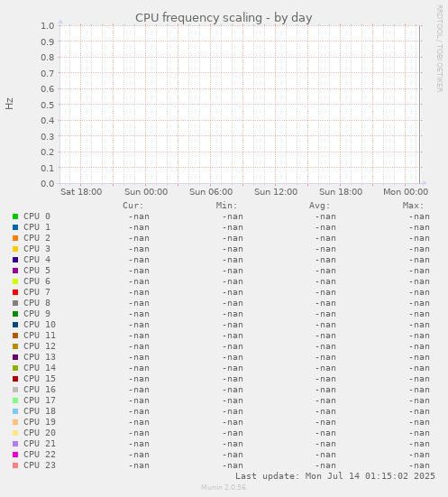Click the orange CPU 2 color swatch
448x497 pixels.
click(15, 238)
